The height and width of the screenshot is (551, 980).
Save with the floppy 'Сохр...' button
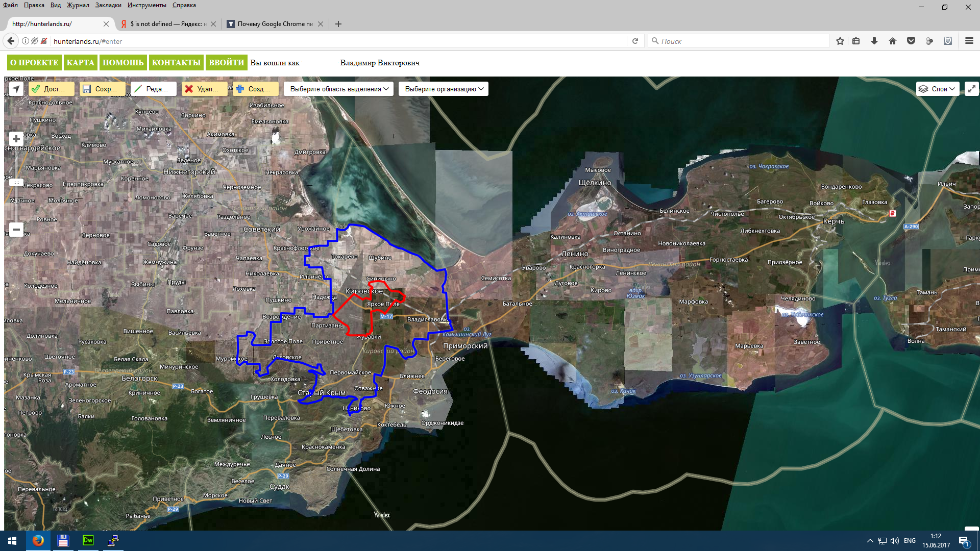click(x=102, y=89)
